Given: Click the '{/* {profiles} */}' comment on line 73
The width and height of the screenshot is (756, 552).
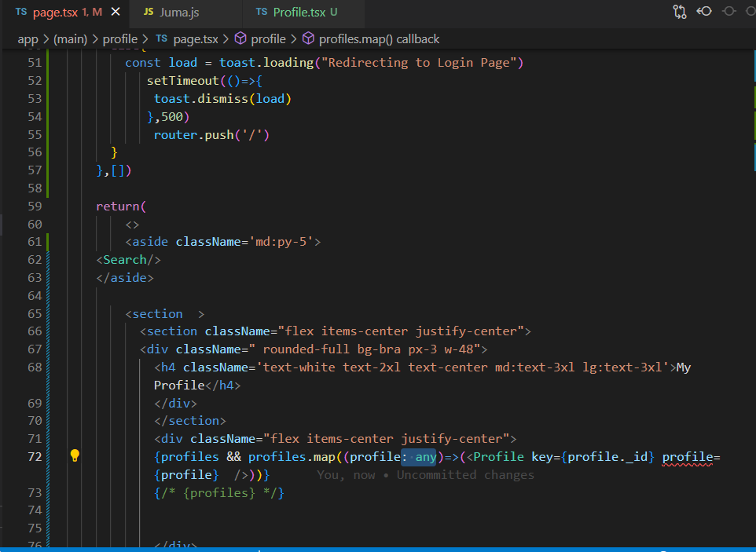Looking at the screenshot, I should pos(219,493).
